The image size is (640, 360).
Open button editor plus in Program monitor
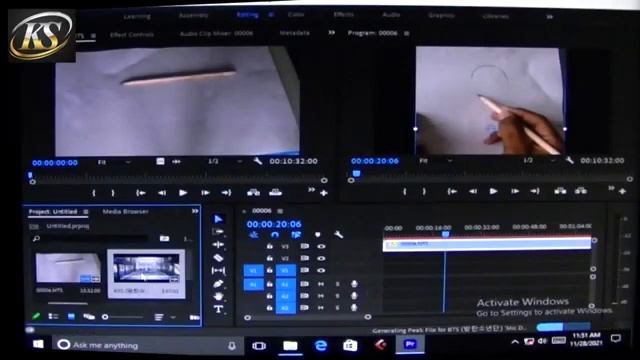tap(622, 191)
